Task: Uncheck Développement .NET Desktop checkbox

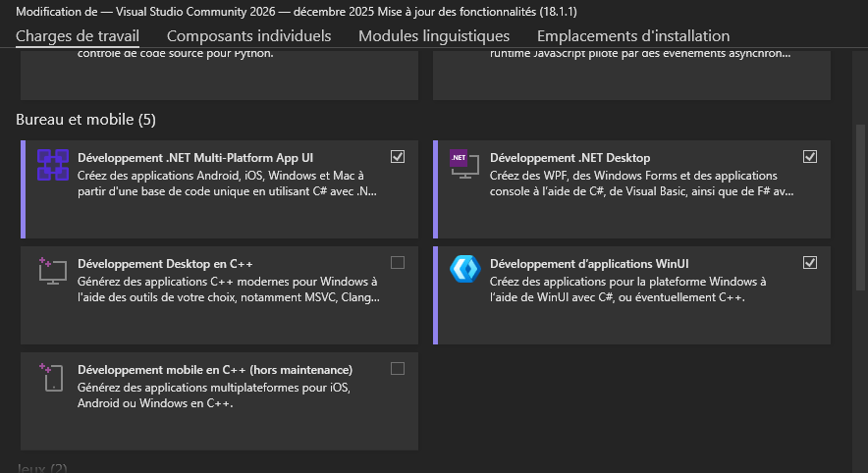Action: click(810, 157)
